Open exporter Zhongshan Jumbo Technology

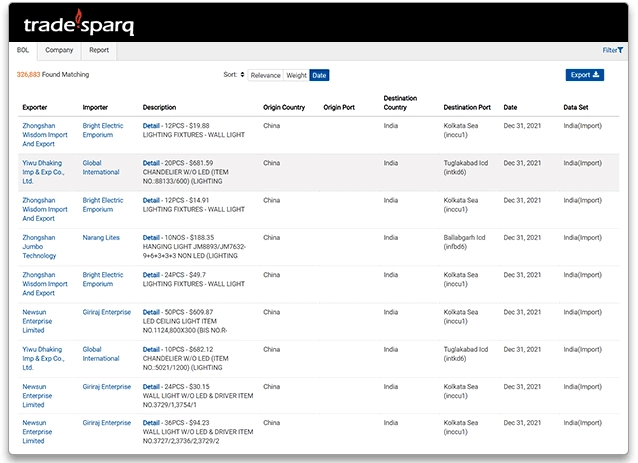(x=39, y=247)
